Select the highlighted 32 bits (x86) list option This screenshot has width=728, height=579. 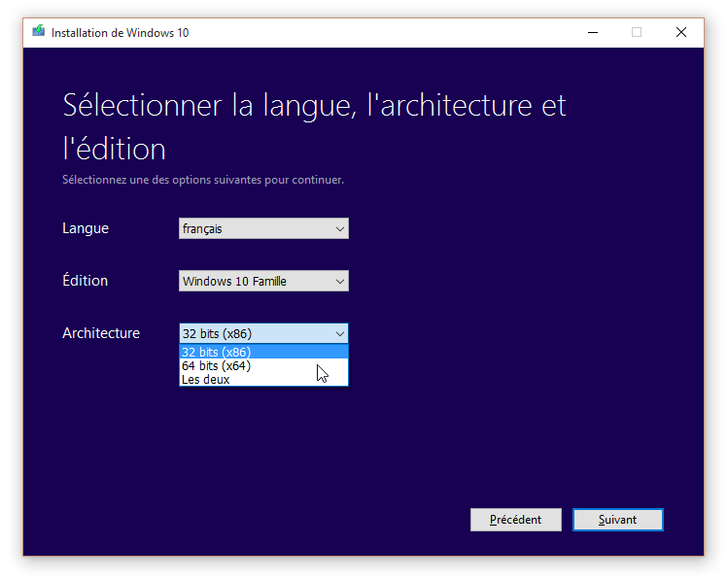click(x=263, y=352)
